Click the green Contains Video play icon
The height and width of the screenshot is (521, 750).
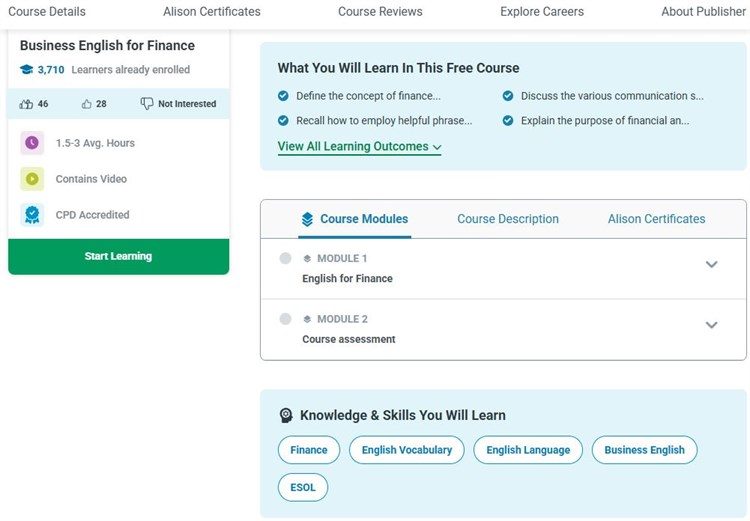32,179
